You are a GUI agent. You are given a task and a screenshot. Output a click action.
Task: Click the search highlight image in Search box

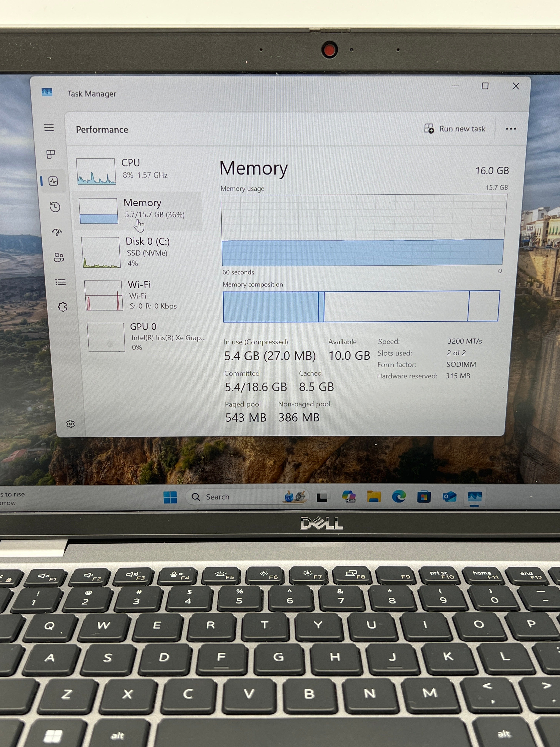[x=295, y=496]
